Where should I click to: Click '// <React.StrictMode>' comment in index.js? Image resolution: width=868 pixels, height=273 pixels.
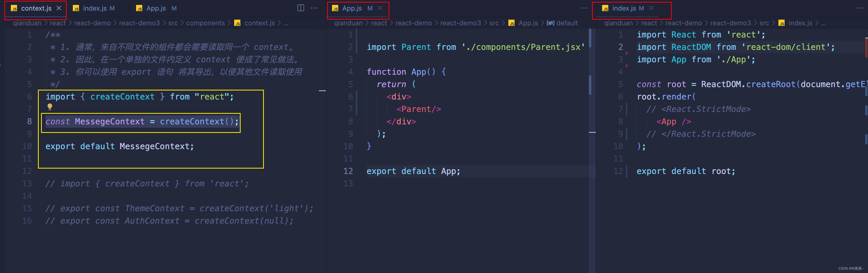699,109
